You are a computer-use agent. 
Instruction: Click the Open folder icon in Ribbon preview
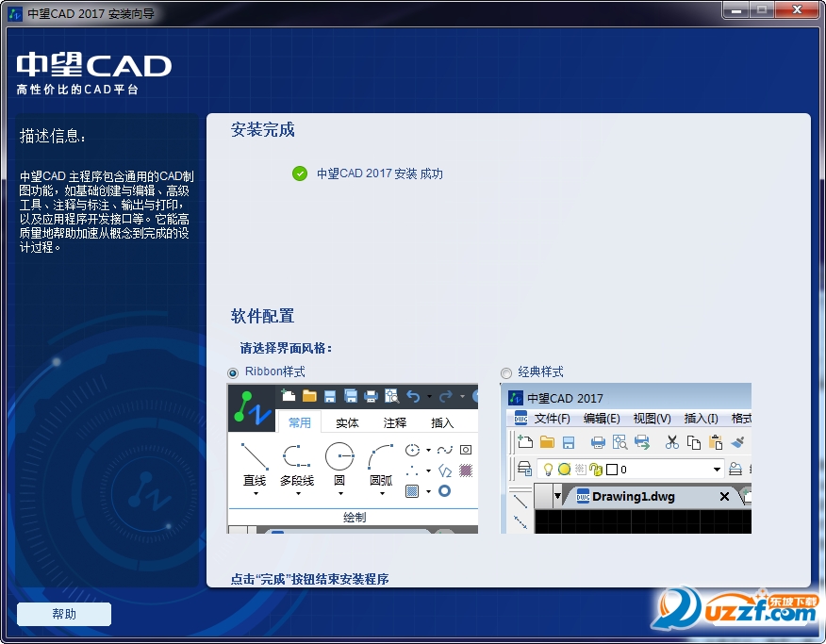[x=309, y=396]
